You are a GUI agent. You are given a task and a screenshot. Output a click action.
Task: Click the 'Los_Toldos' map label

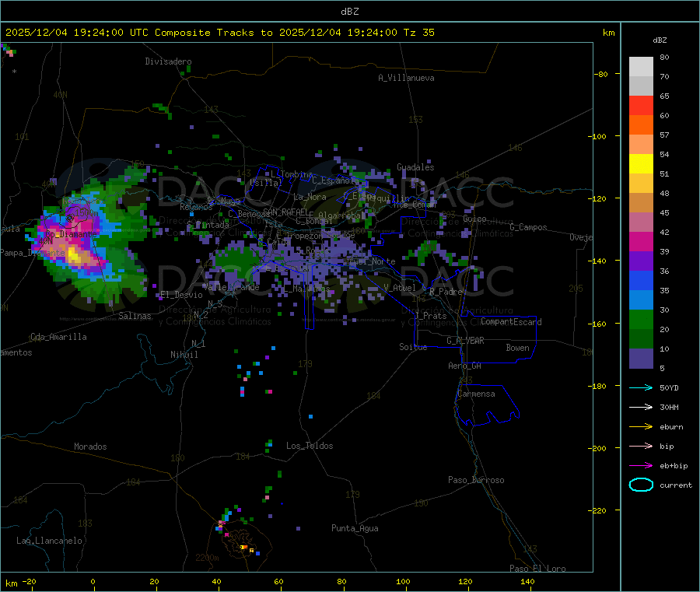click(310, 446)
